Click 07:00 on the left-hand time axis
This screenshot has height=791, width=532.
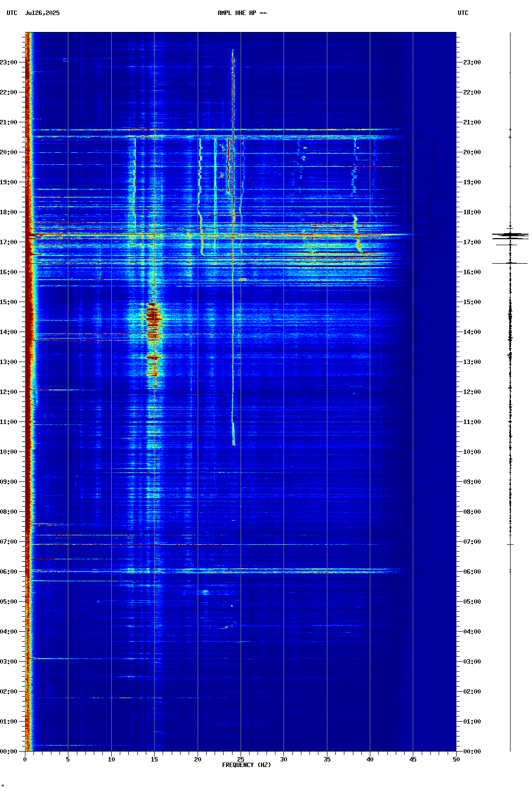coord(8,542)
